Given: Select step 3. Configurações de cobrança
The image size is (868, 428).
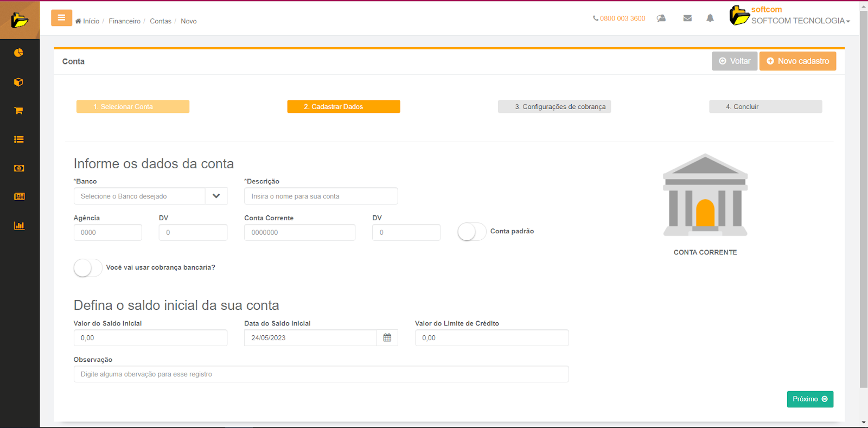Looking at the screenshot, I should 554,107.
